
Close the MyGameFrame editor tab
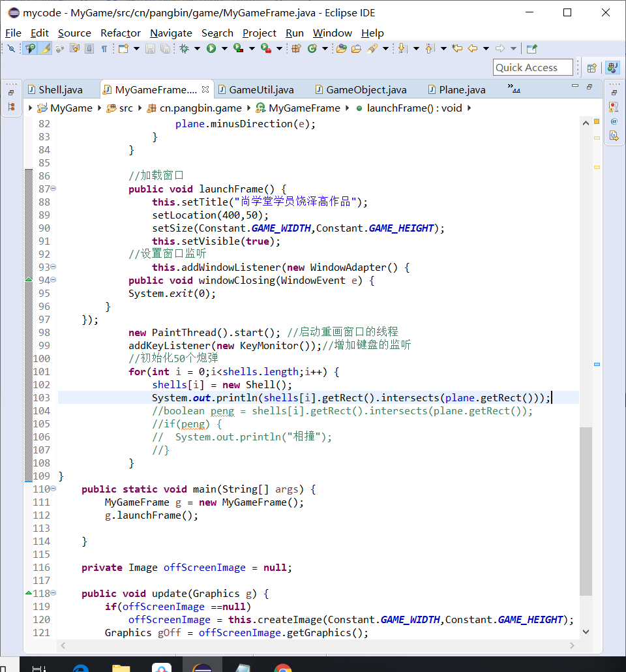205,89
